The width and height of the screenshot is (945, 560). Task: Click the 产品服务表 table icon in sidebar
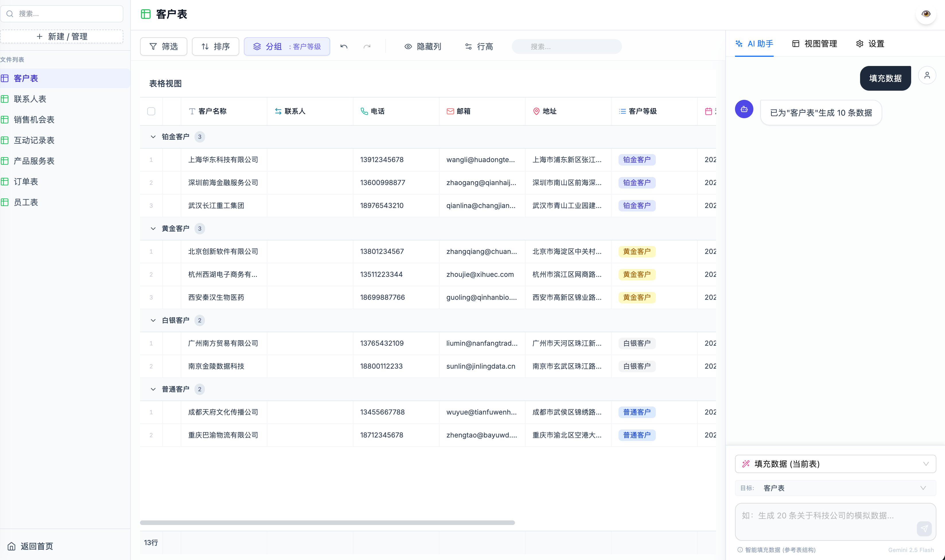[5, 161]
